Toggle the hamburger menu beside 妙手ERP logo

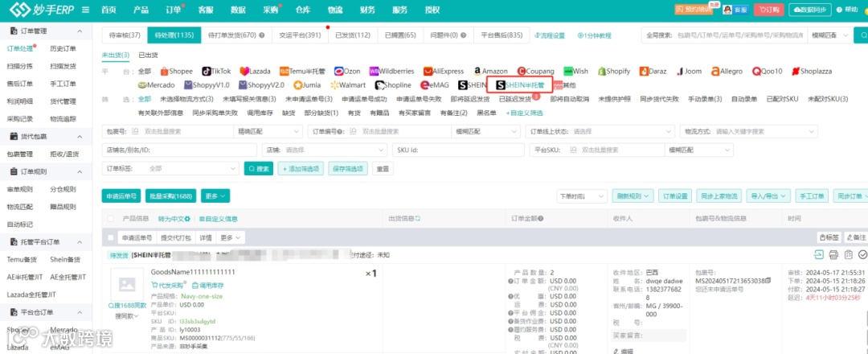click(85, 10)
